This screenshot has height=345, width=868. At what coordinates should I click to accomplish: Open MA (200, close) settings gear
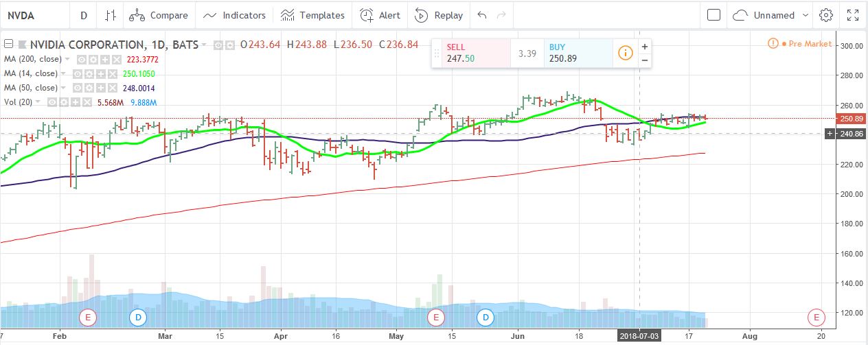pos(93,60)
